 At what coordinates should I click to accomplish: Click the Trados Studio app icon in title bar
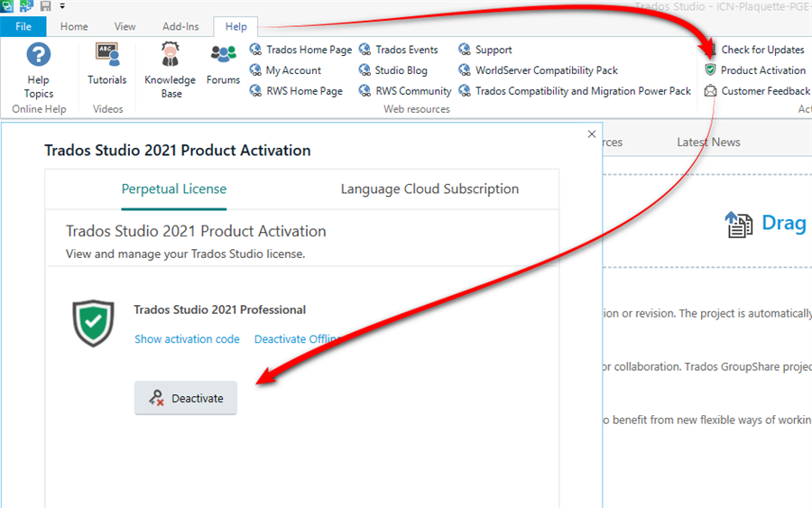[x=6, y=5]
